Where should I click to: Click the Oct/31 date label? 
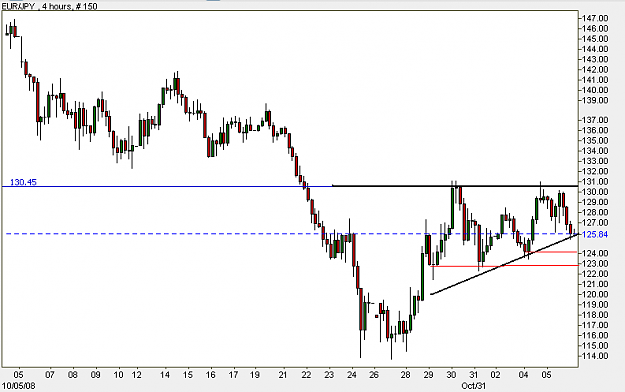click(x=474, y=386)
